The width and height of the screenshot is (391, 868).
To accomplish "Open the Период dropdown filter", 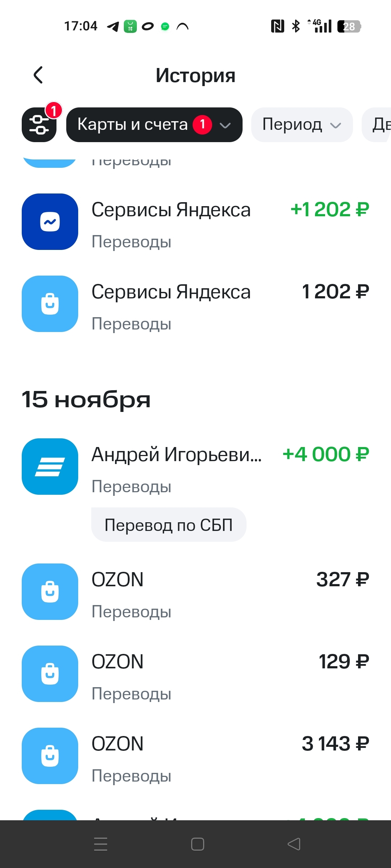I will 302,125.
